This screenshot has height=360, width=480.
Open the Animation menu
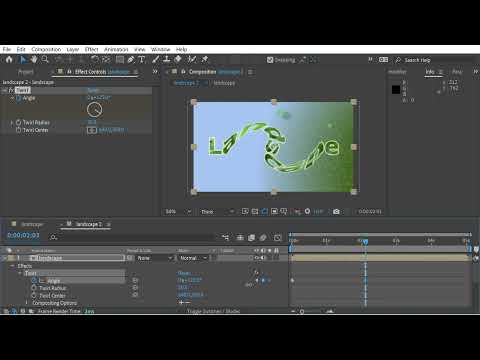coord(116,49)
